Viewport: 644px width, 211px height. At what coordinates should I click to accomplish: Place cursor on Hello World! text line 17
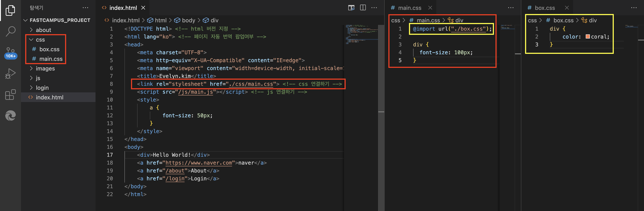click(172, 155)
